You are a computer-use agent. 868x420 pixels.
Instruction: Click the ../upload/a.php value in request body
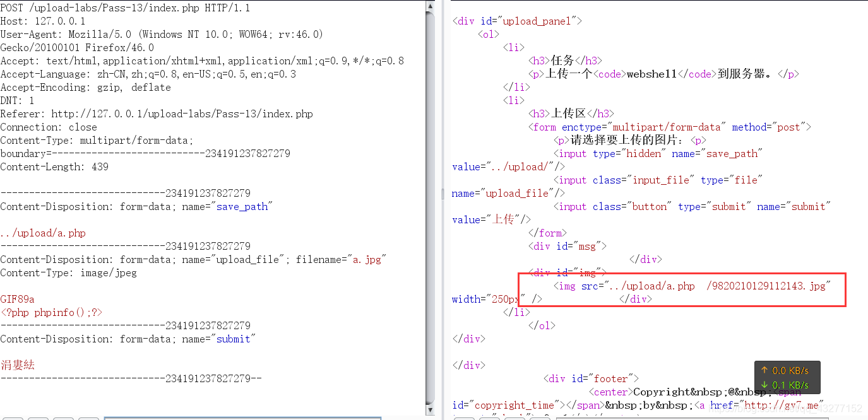43,233
